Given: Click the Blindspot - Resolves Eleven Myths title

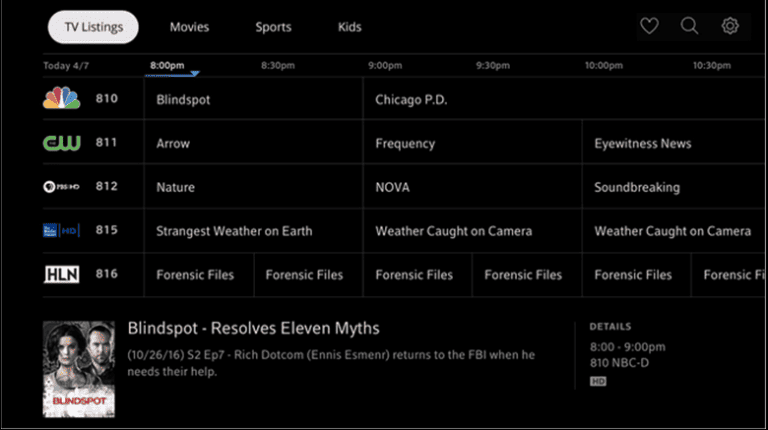Looking at the screenshot, I should 254,328.
